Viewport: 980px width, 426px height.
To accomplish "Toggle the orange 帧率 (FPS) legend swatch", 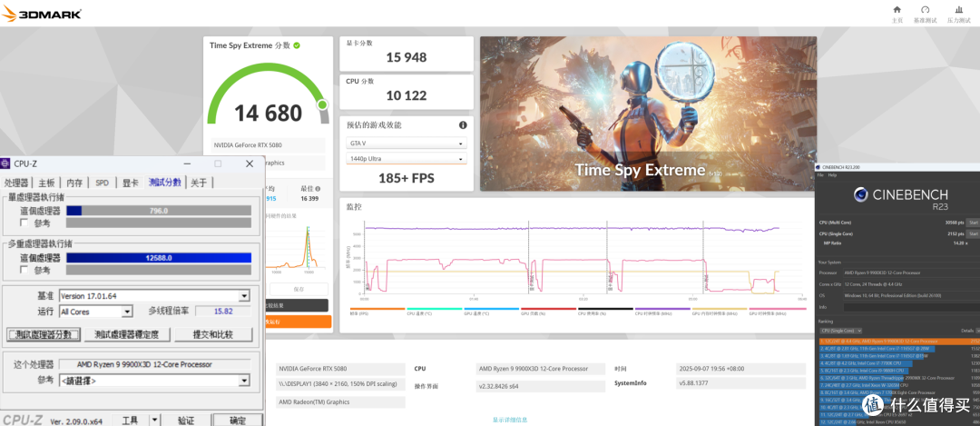I will 377,309.
